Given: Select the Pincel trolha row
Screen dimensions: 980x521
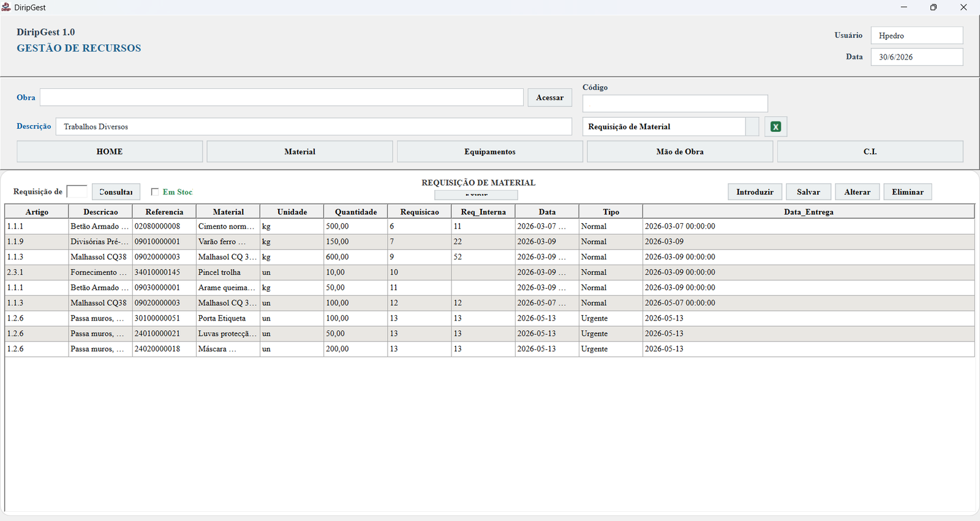Looking at the screenshot, I should click(489, 272).
